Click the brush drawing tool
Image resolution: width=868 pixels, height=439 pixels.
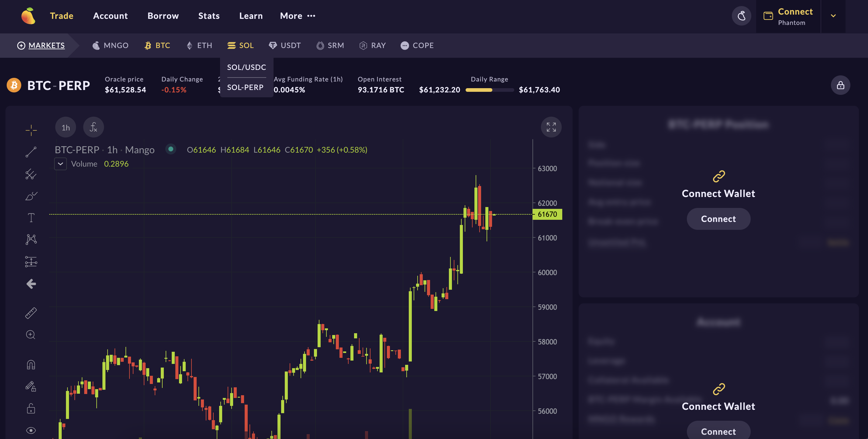(31, 196)
